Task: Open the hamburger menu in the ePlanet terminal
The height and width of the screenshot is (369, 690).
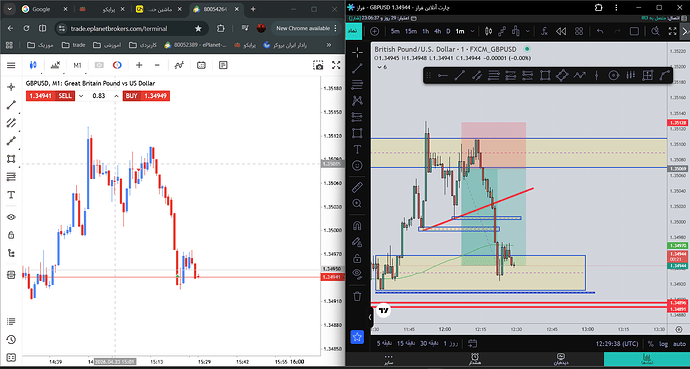Action: 11,65
